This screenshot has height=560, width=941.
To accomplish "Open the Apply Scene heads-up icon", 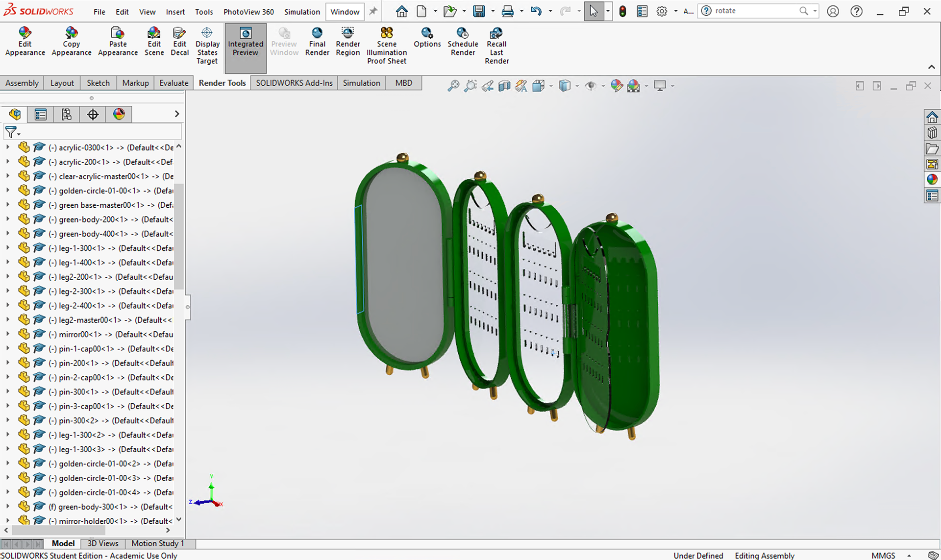I will [634, 86].
